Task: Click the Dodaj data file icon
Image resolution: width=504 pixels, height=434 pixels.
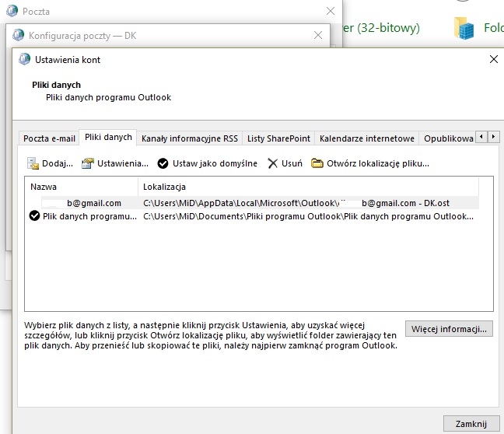Action: tap(33, 163)
